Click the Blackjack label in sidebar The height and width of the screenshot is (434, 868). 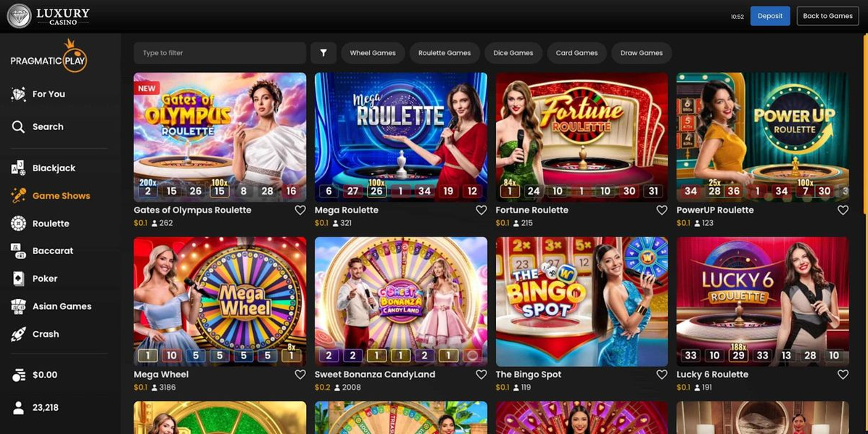(x=54, y=168)
